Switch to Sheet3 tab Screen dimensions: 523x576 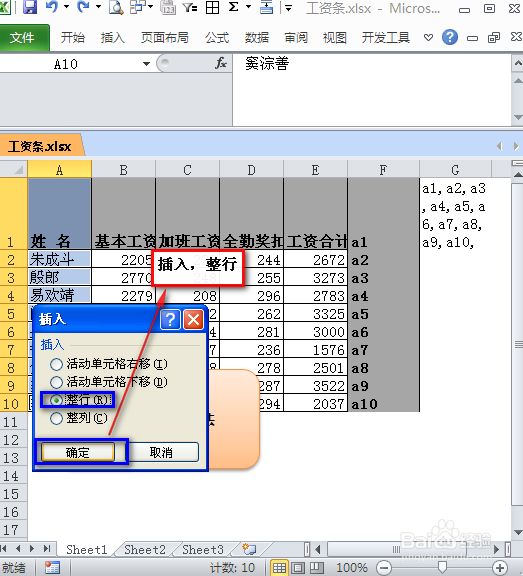tap(203, 550)
